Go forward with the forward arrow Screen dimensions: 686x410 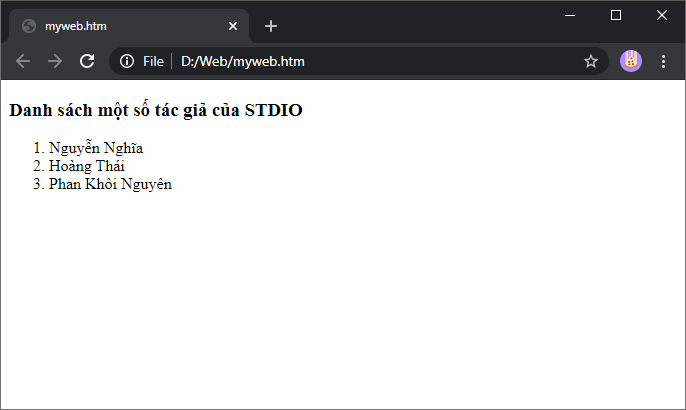[x=55, y=61]
